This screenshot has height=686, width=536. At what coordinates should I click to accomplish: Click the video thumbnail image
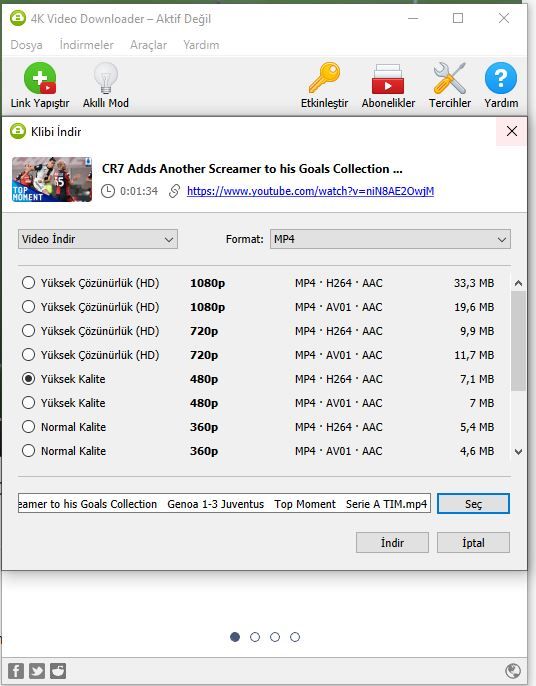pos(52,179)
